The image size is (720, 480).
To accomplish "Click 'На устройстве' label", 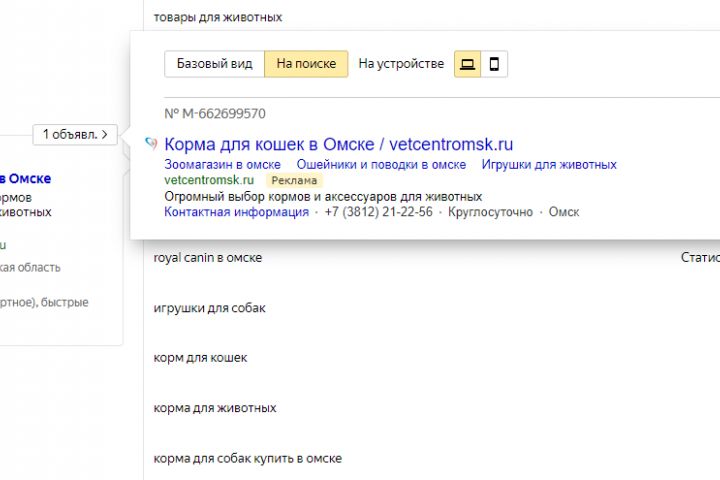I will pyautogui.click(x=401, y=64).
